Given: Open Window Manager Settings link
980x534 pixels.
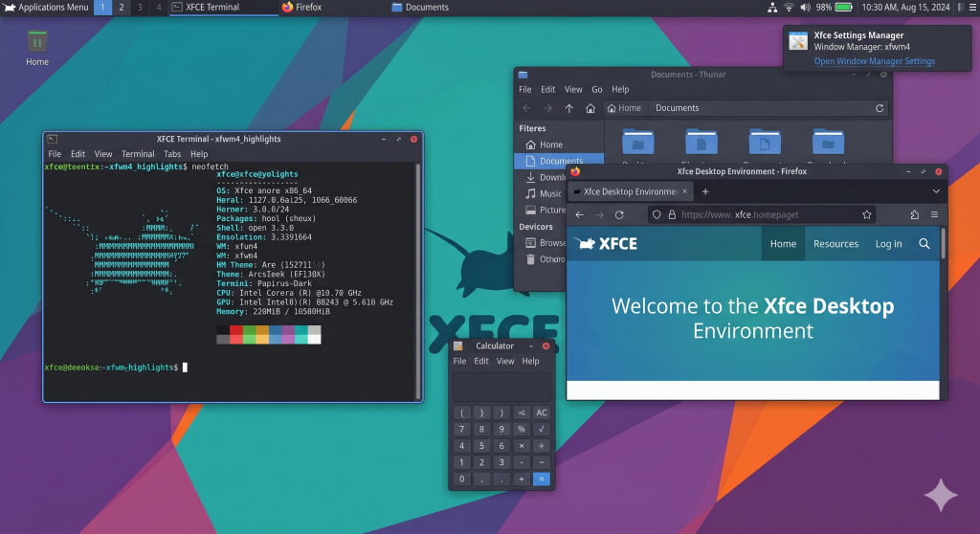Looking at the screenshot, I should pos(875,61).
